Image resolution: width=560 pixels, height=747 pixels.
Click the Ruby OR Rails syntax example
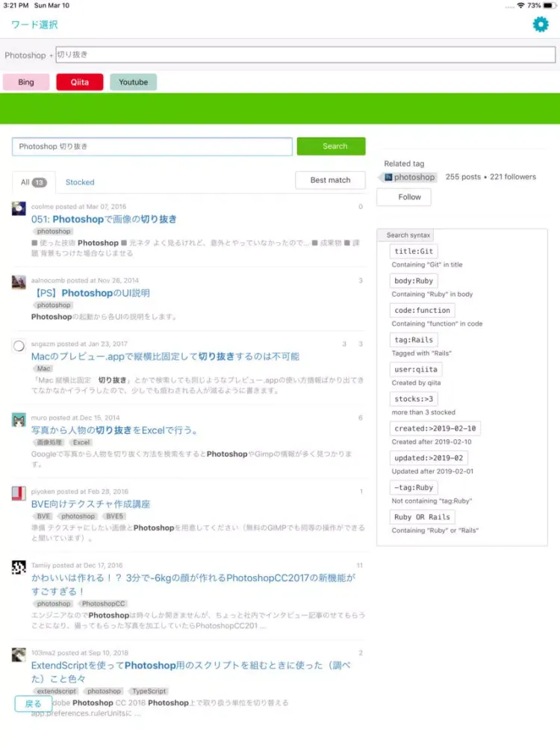(x=422, y=517)
